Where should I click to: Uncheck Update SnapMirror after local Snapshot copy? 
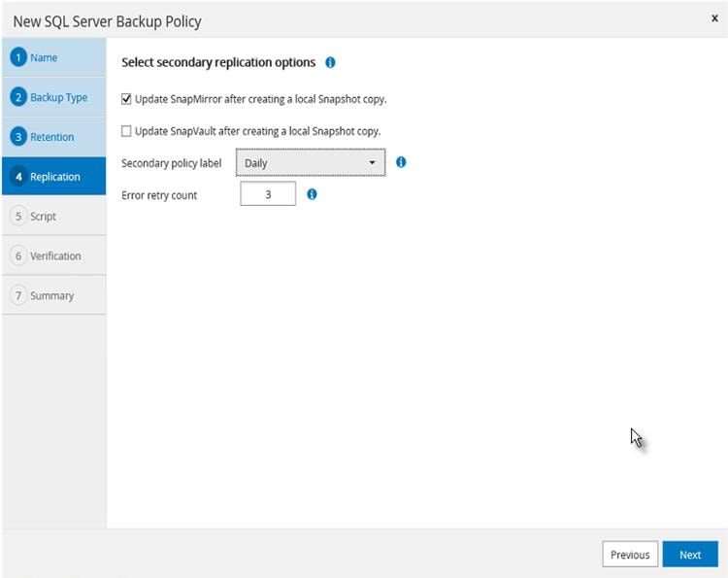[x=126, y=99]
